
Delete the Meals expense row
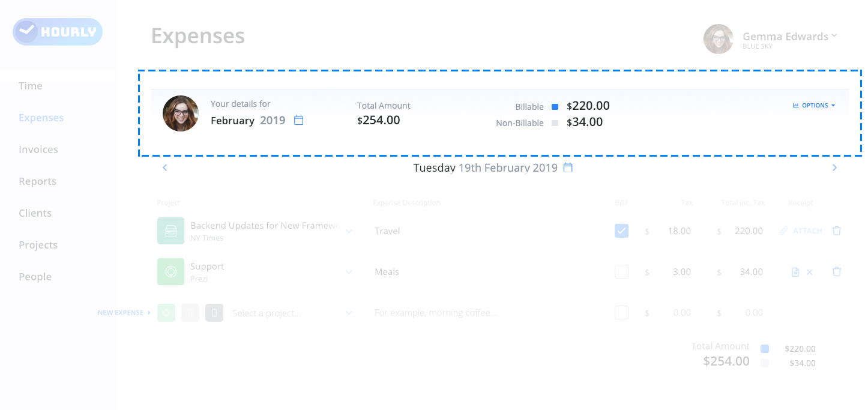pos(837,271)
